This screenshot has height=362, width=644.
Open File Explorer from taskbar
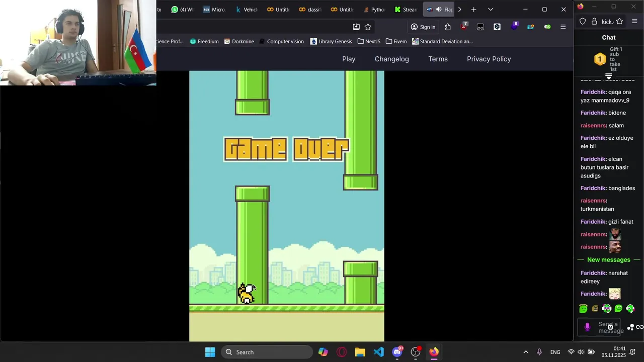[360, 352]
